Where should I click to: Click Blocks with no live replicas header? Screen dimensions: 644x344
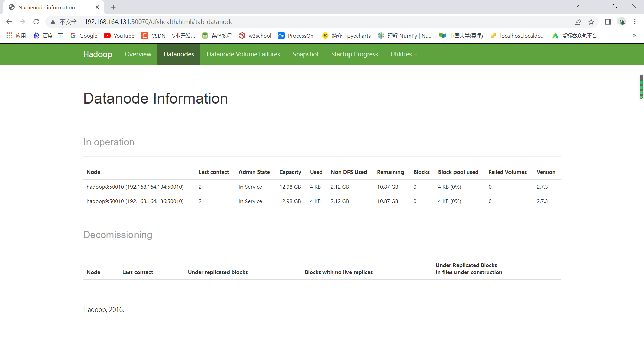click(339, 272)
